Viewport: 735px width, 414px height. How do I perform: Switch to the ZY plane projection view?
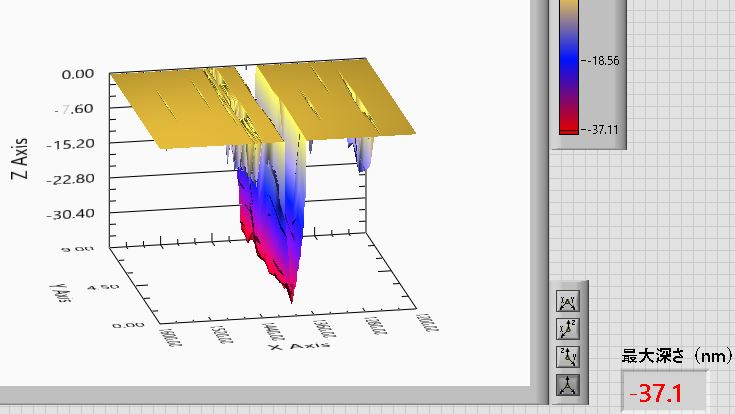567,356
